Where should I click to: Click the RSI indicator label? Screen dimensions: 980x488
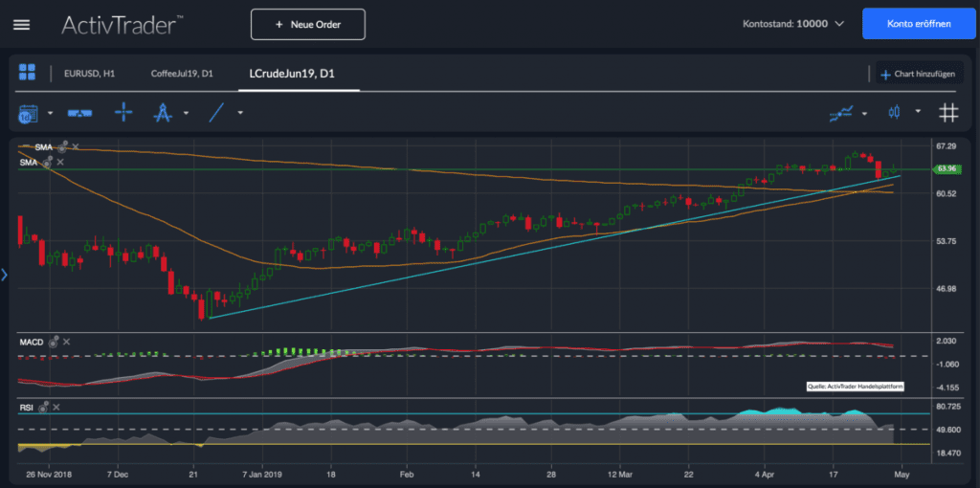[26, 408]
